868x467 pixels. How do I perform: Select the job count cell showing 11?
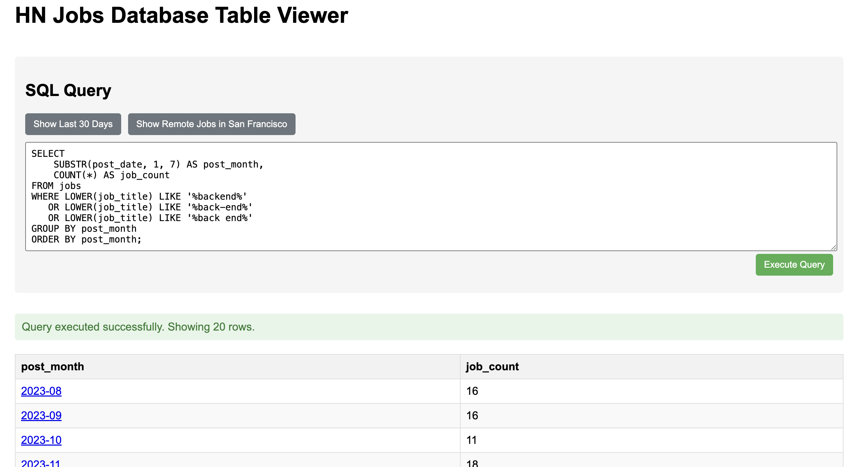[652, 440]
